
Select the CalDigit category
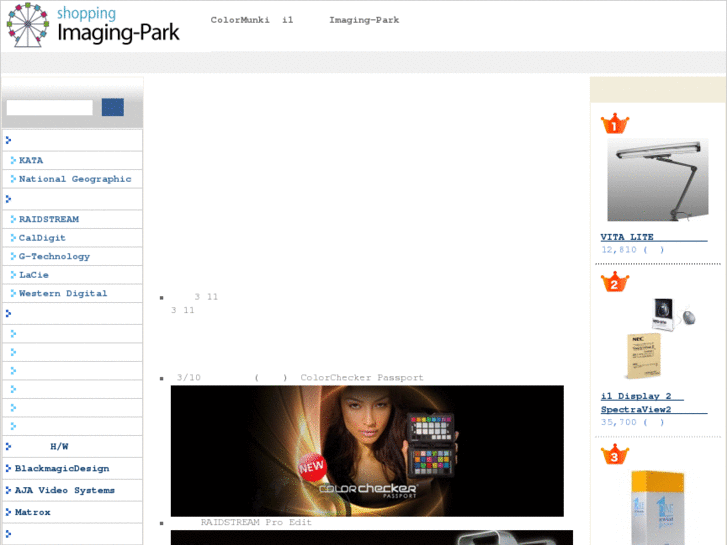[42, 237]
